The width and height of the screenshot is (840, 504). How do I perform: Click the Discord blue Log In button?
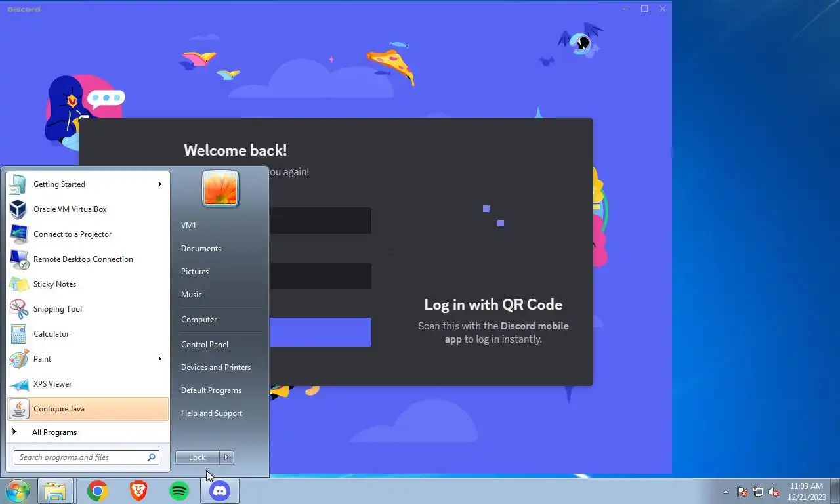pos(320,332)
